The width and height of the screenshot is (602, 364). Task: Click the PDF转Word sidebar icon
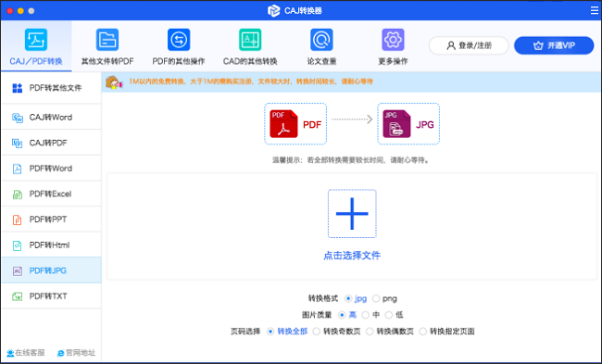pyautogui.click(x=18, y=169)
